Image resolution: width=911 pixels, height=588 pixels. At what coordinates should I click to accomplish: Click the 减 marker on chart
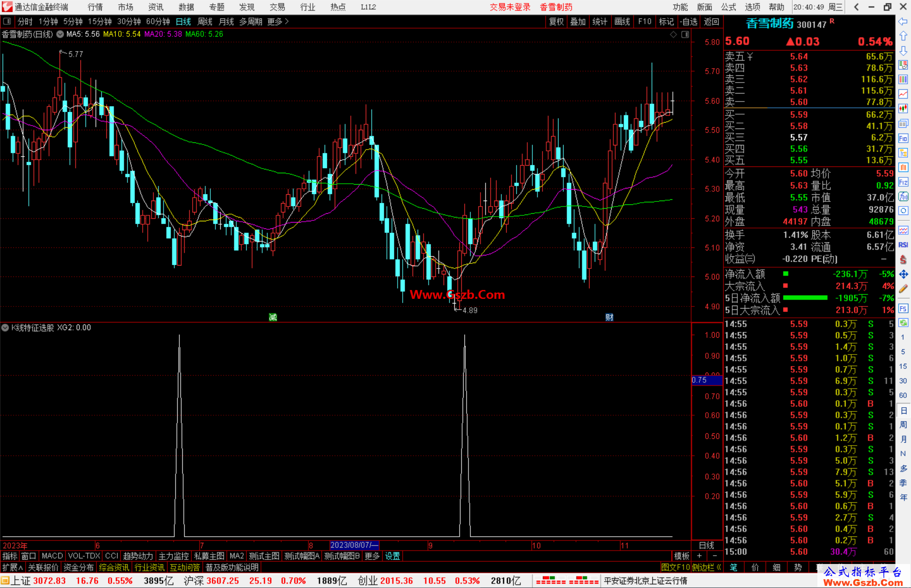point(273,317)
